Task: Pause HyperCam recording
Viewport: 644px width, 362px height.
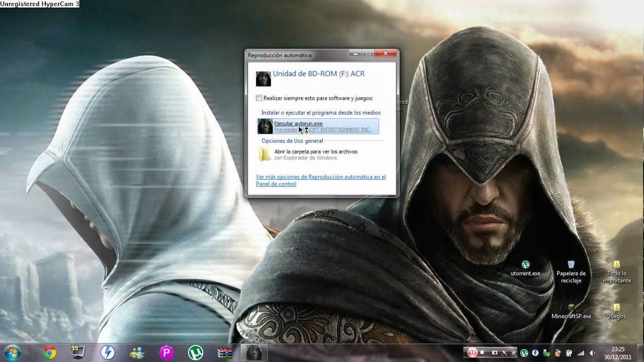Action: pos(472,352)
